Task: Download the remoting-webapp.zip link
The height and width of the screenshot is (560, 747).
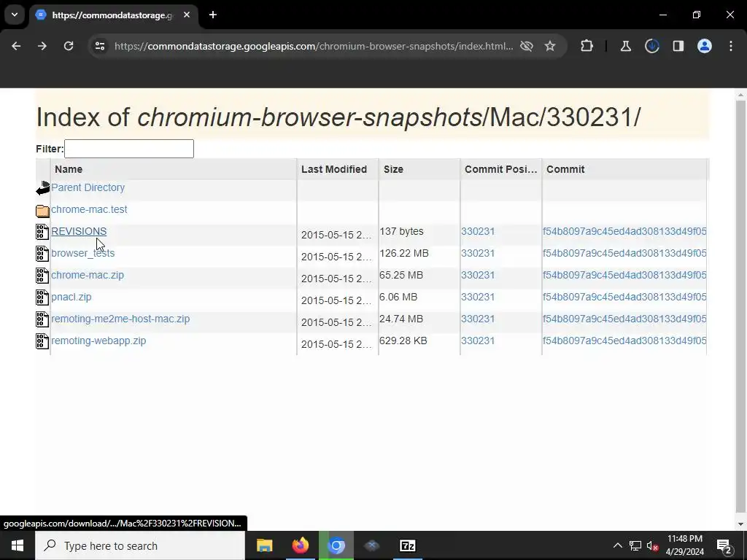Action: [98, 341]
